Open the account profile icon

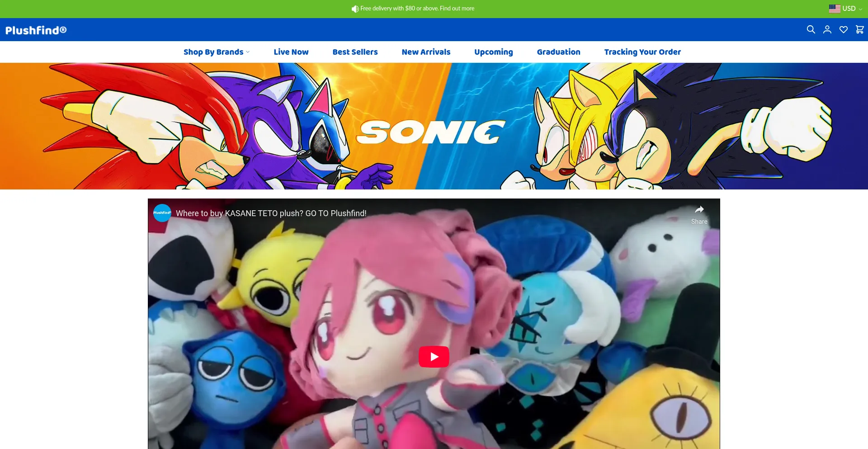click(x=827, y=30)
